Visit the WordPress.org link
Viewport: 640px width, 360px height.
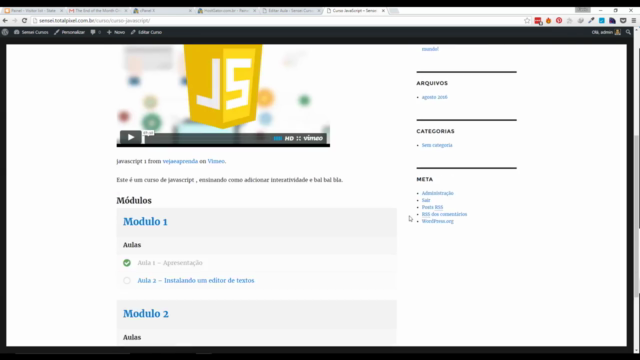[438, 221]
